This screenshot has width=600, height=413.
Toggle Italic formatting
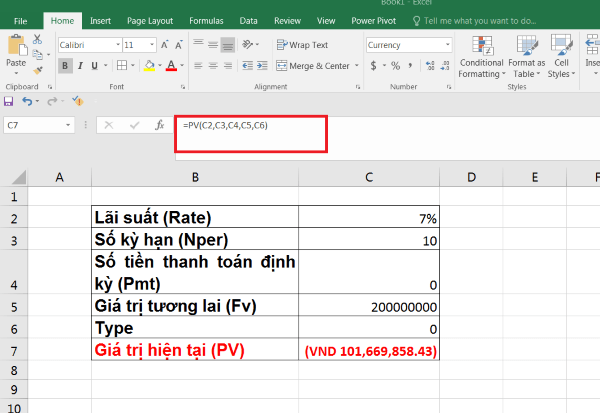80,66
